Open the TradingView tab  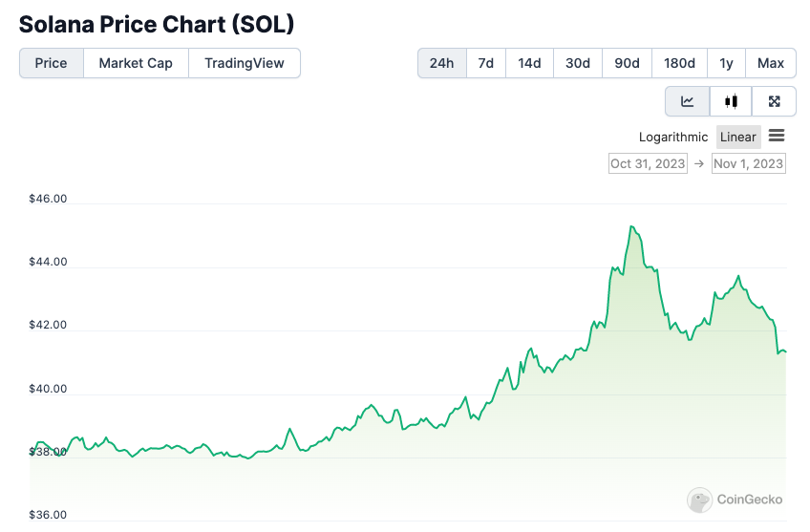click(245, 63)
